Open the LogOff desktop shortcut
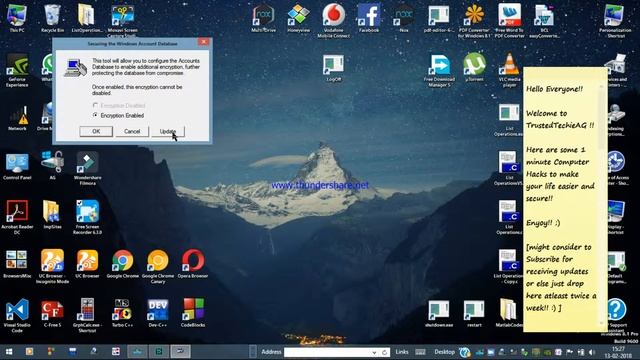This screenshot has height=360, width=640. (333, 67)
